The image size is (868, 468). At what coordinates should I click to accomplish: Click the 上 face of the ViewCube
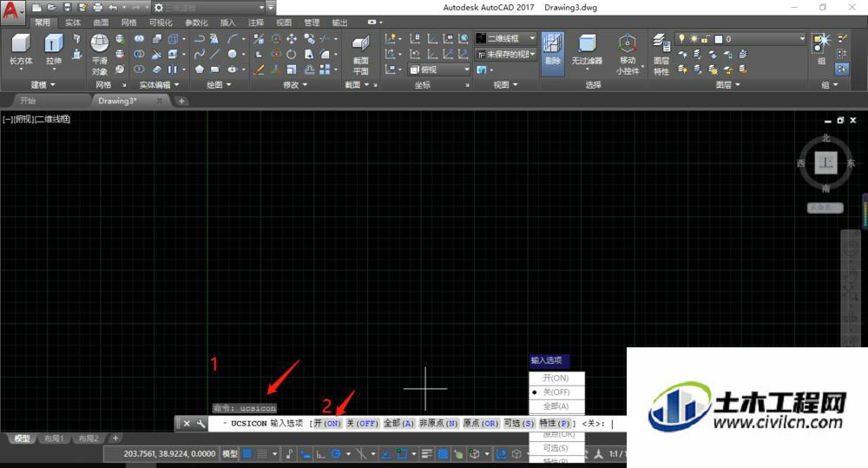point(825,163)
